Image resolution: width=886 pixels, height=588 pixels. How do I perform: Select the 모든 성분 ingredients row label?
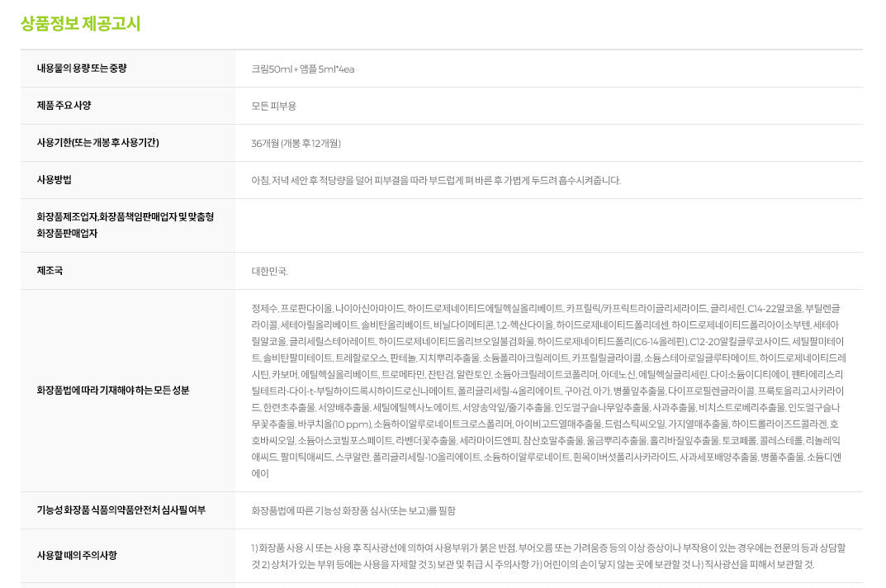(112, 390)
